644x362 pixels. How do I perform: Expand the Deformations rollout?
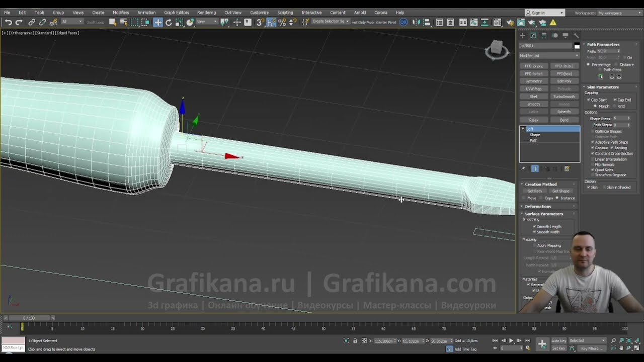[x=538, y=206]
